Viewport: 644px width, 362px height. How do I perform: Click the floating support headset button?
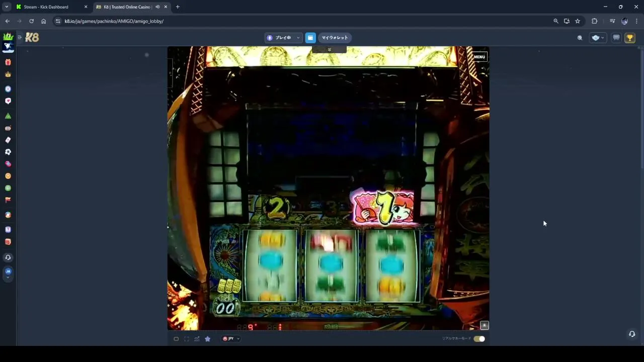pos(632,334)
